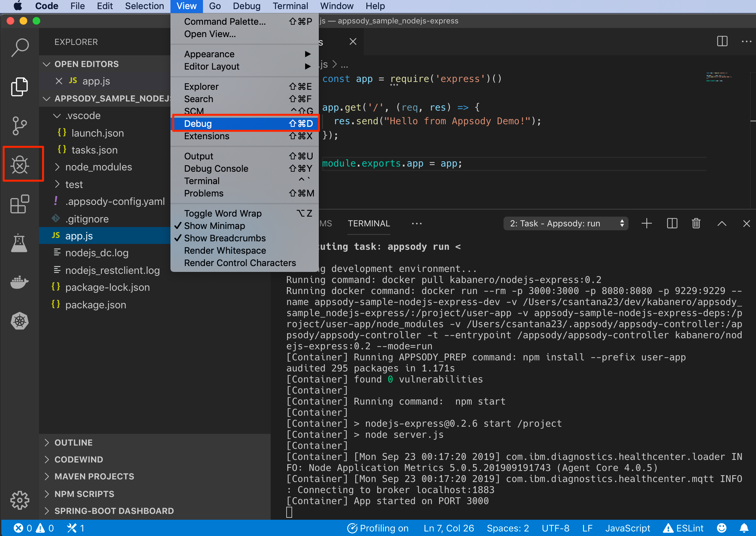Click JavaScript language mode in status bar
Viewport: 756px width, 536px height.
[x=627, y=528]
